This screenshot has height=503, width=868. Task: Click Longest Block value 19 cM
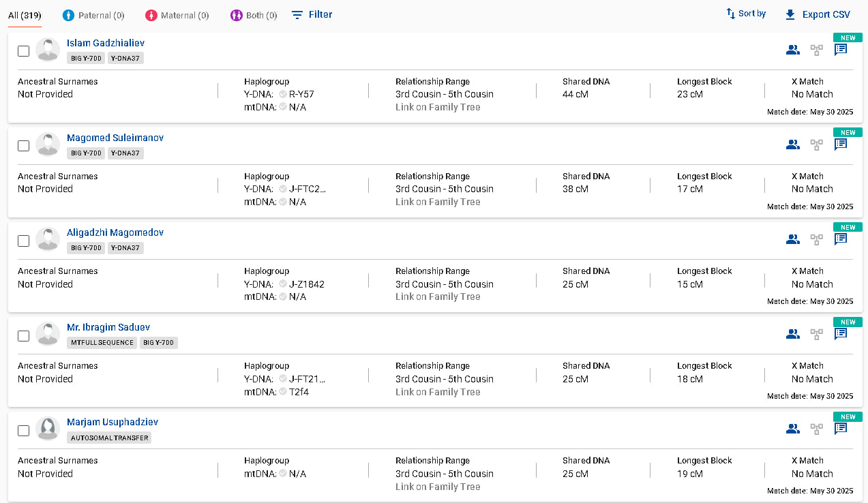690,474
